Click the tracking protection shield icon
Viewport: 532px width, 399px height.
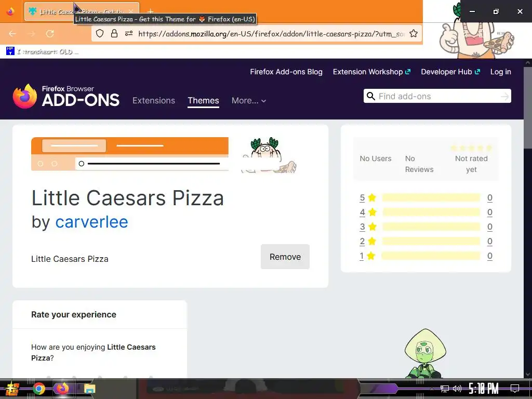(x=99, y=33)
